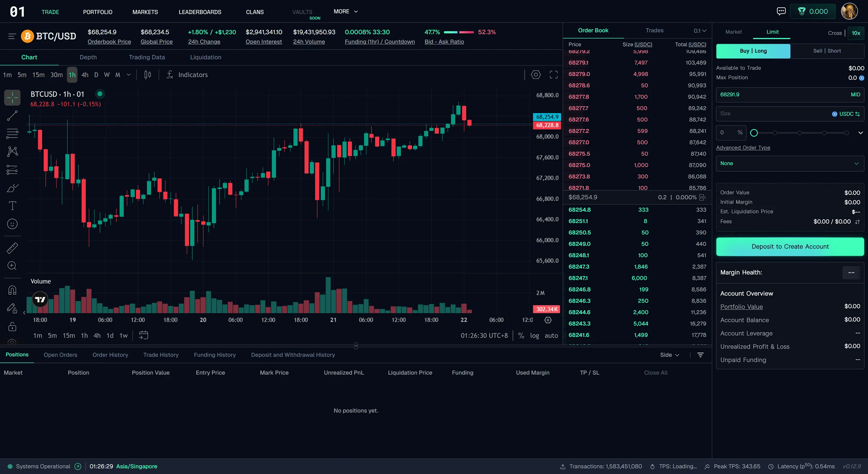Click the candlestick chart style icon
Image resolution: width=868 pixels, height=474 pixels.
148,75
